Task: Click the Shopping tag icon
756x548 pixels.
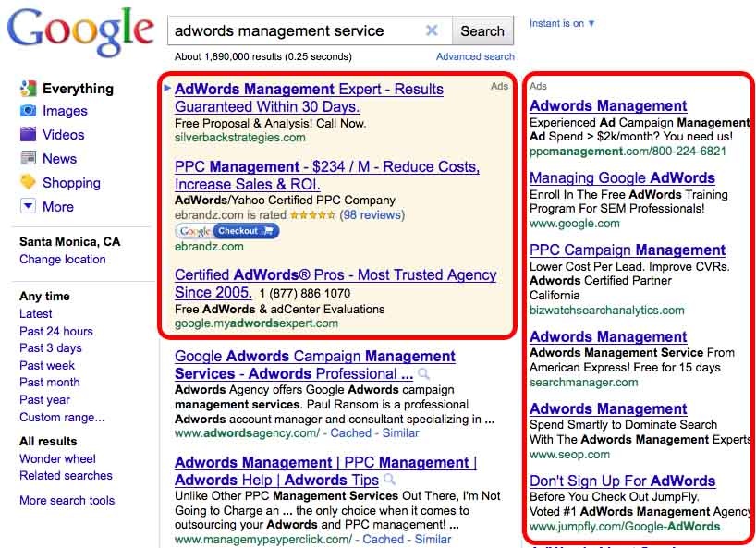Action: 28,182
